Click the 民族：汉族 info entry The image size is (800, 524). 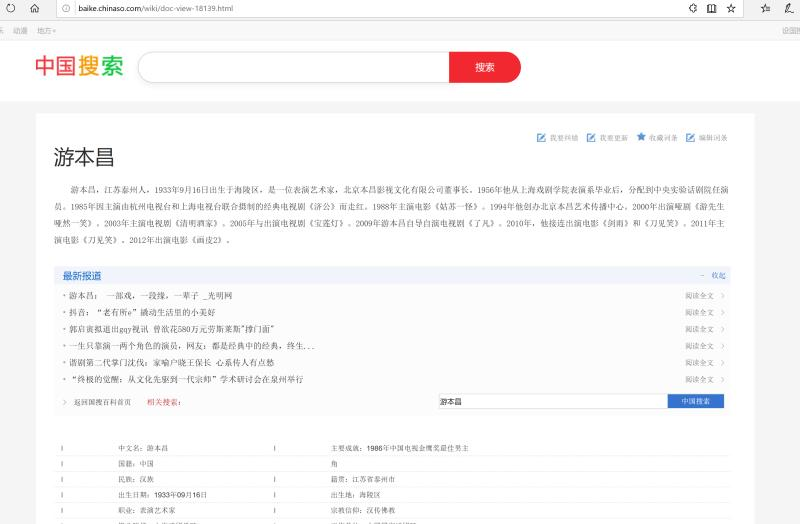point(136,479)
